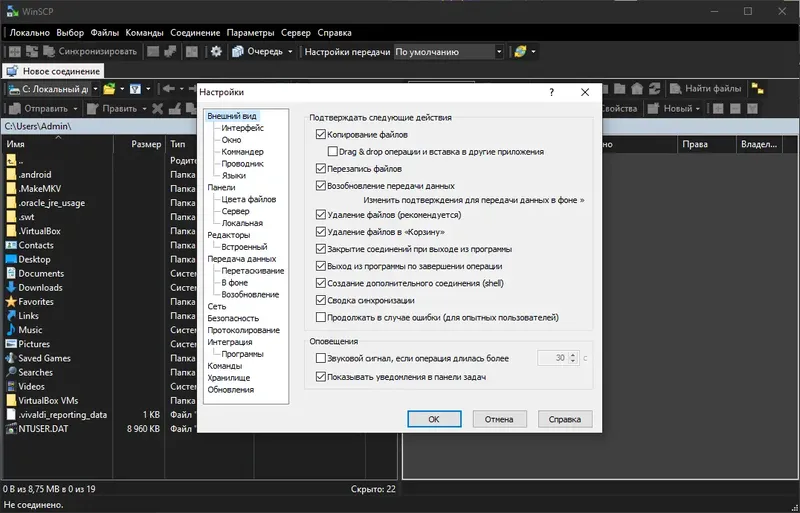Click the directory tree icon in remote toolbar
This screenshot has height=513, width=800.
[x=758, y=89]
